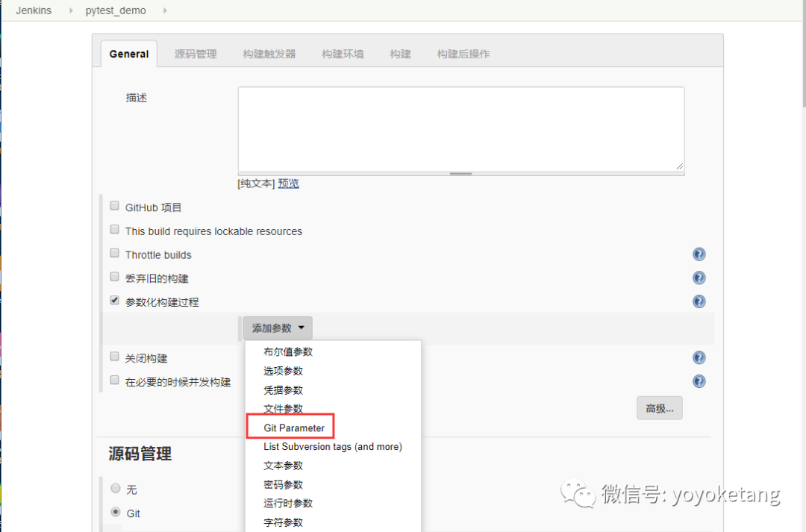Uncheck 参数化构建过程 checkbox

[x=115, y=300]
